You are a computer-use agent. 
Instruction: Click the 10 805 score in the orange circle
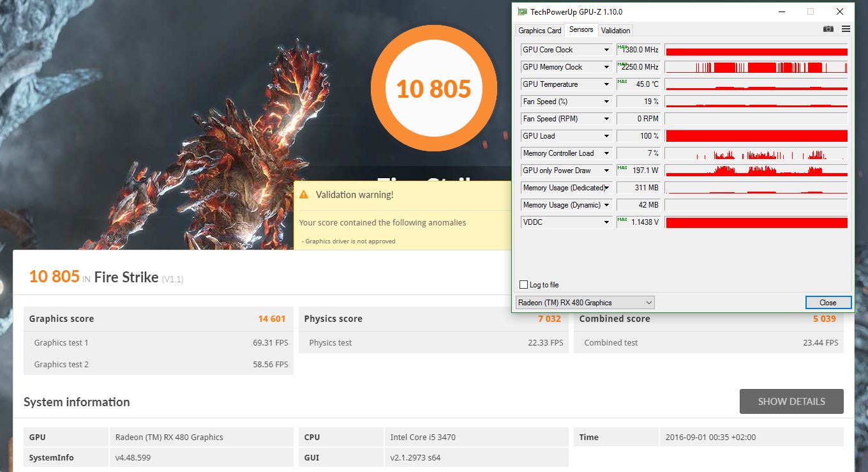tap(433, 89)
